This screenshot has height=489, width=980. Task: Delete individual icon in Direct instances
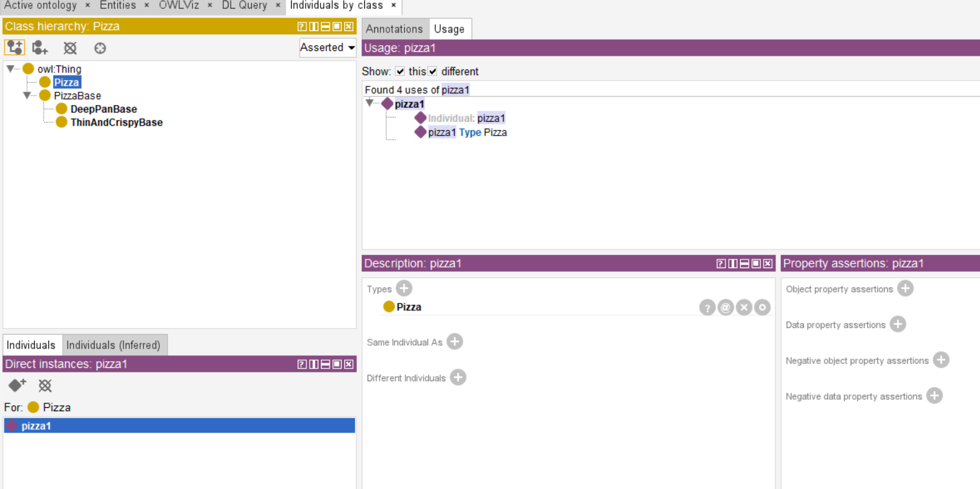click(x=45, y=385)
